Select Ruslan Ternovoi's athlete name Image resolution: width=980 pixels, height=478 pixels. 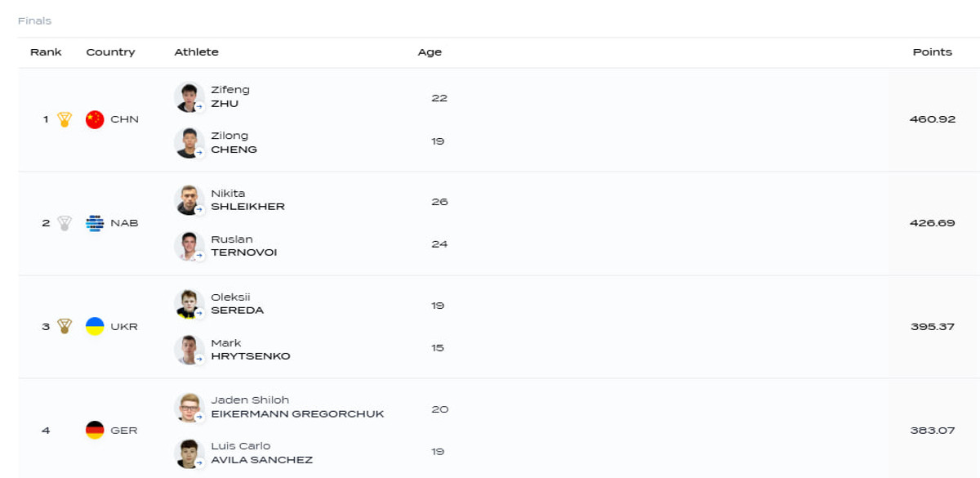click(243, 246)
